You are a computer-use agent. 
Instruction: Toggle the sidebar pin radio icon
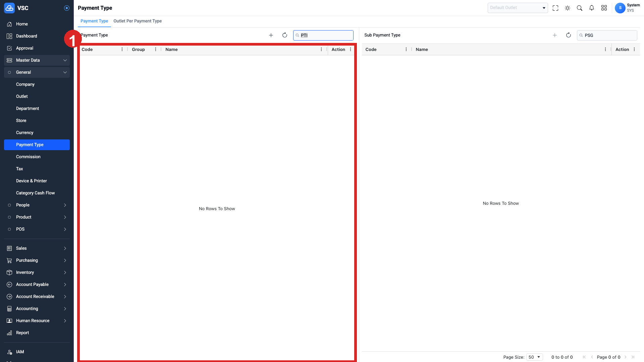pos(67,8)
